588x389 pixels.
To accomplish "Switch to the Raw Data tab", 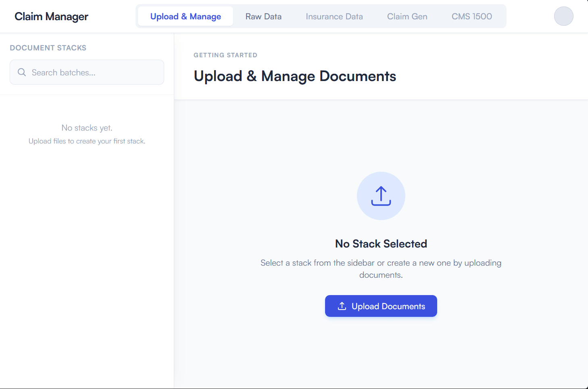I will (263, 16).
